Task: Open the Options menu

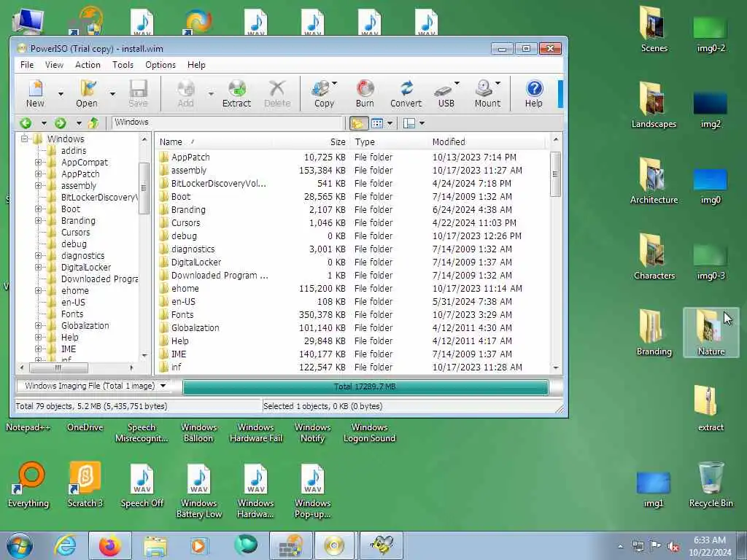Action: 160,65
